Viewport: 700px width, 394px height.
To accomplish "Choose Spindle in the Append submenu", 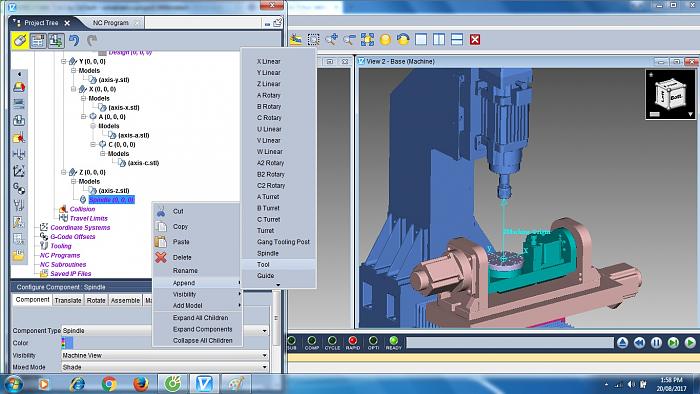I will point(278,253).
